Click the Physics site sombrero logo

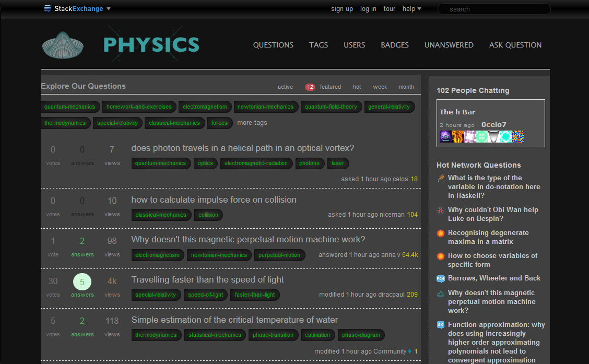63,45
